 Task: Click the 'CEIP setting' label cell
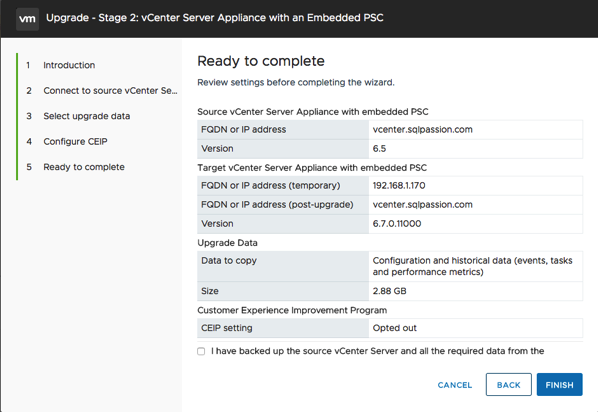point(283,328)
